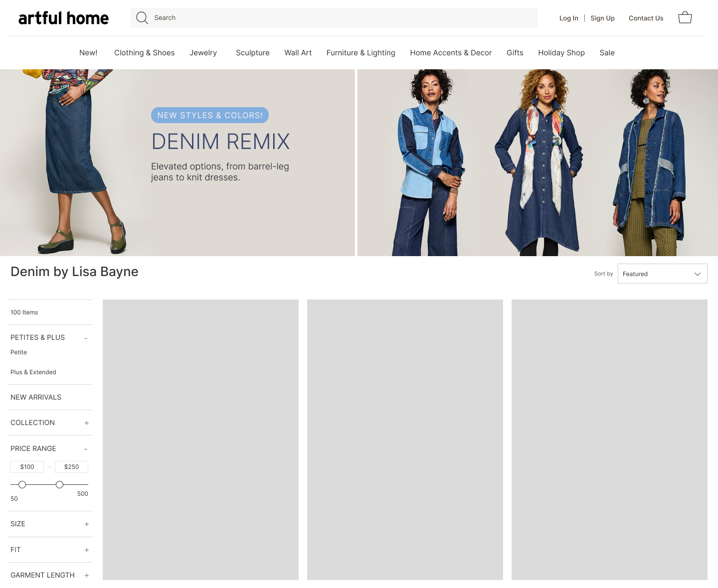
Task: Click inside the $250 maximum price field
Action: (71, 467)
